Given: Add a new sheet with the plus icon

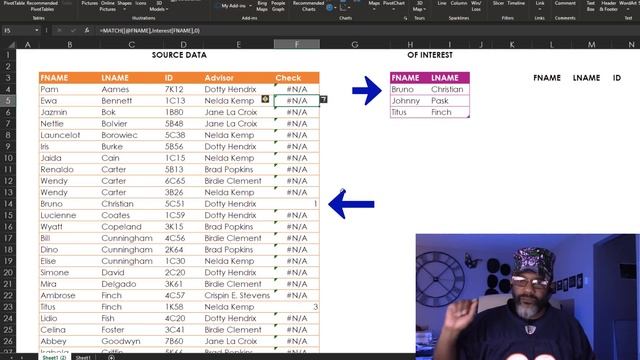Looking at the screenshot, I should (111, 358).
